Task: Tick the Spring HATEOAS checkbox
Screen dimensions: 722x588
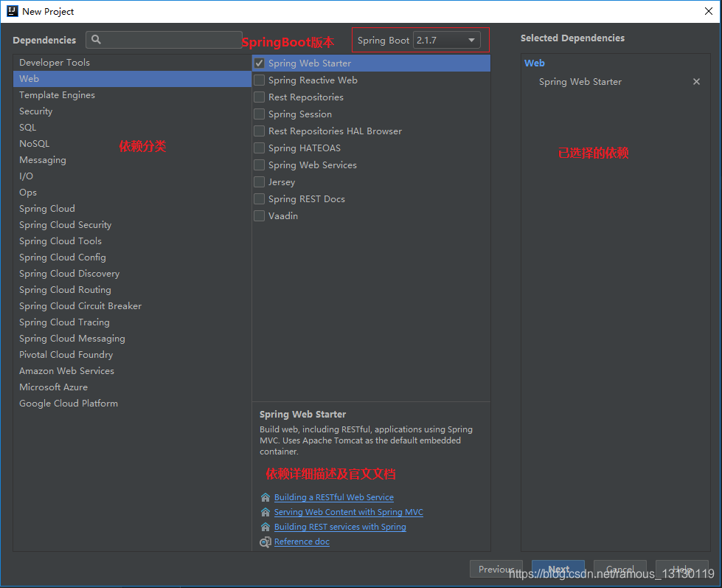Action: point(260,148)
